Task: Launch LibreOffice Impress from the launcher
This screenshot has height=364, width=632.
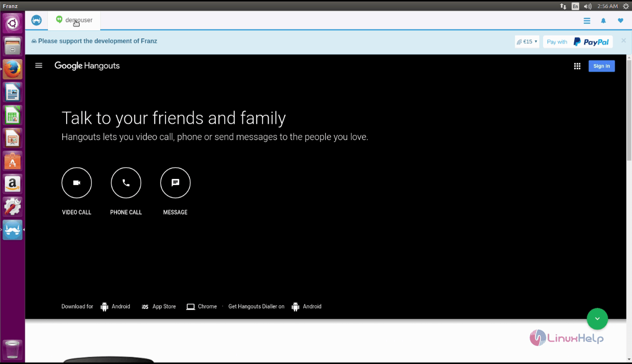Action: click(x=12, y=138)
